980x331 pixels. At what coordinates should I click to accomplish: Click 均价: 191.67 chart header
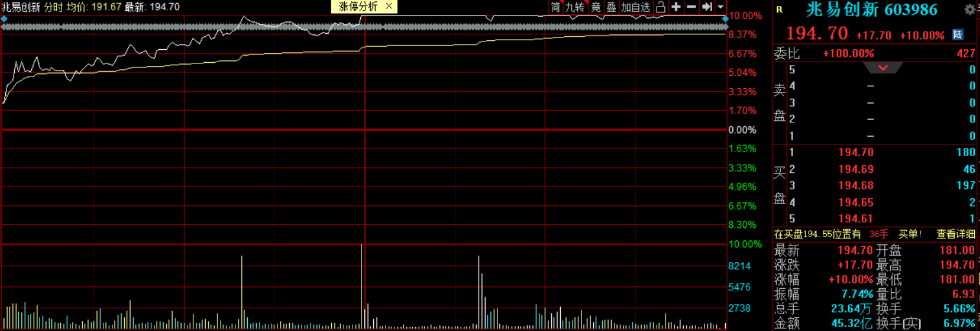pos(94,7)
